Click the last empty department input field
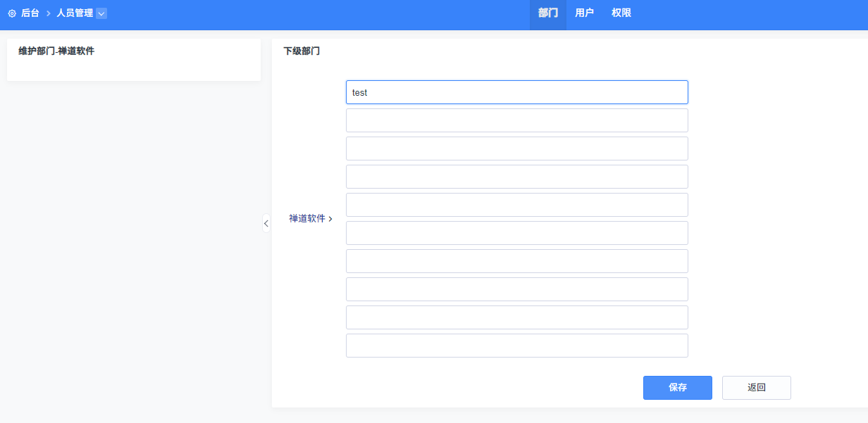 (x=517, y=346)
